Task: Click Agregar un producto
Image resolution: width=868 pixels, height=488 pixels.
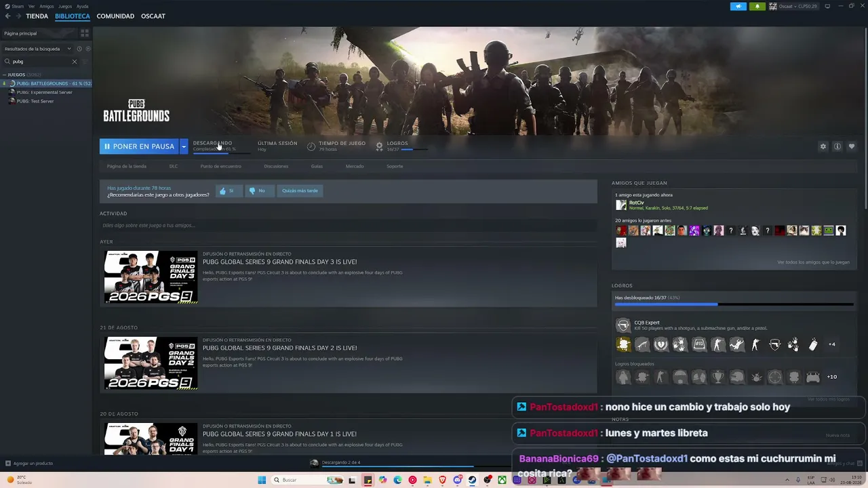Action: click(28, 464)
